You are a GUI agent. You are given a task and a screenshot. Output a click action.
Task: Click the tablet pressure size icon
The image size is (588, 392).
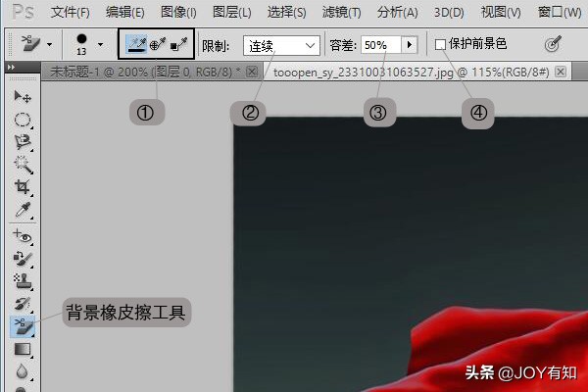click(553, 44)
